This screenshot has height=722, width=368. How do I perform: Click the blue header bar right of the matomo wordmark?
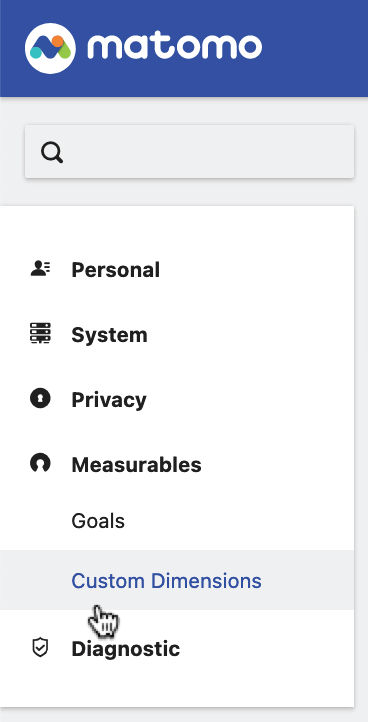point(315,48)
